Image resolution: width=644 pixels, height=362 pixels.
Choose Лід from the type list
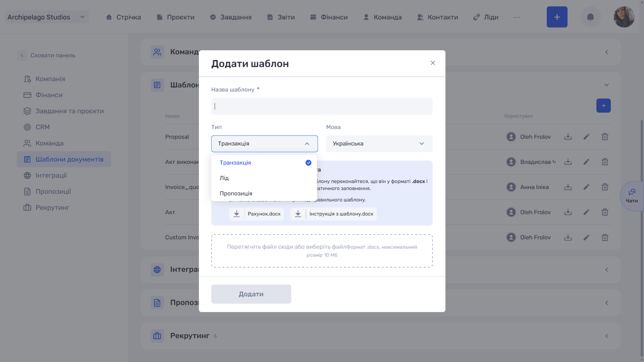(264, 178)
